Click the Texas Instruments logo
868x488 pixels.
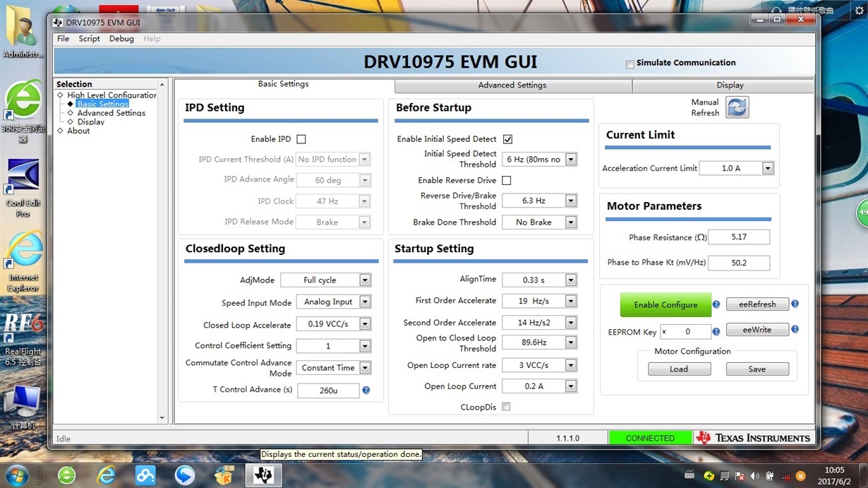point(754,438)
